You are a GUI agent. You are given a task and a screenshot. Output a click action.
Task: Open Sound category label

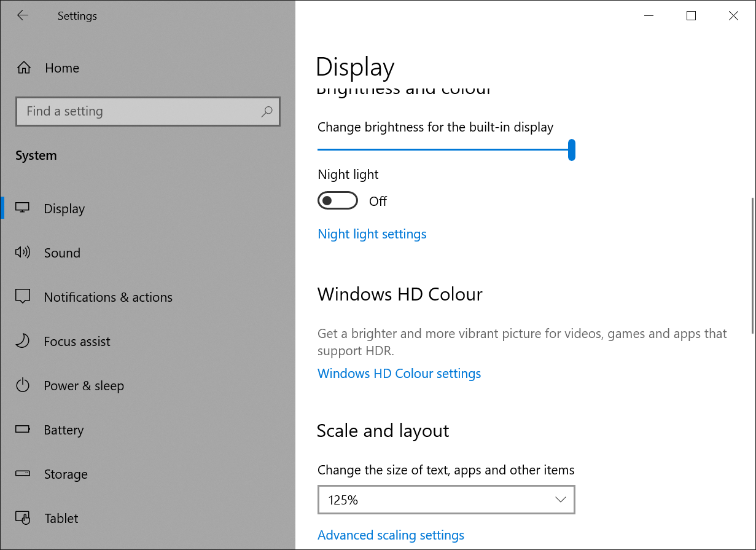tap(62, 253)
